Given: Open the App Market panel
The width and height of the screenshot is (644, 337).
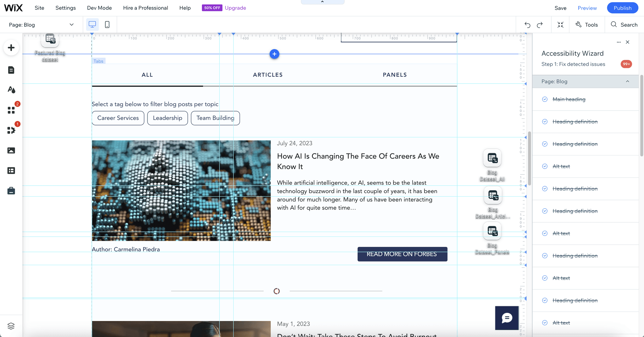Looking at the screenshot, I should click(x=11, y=110).
